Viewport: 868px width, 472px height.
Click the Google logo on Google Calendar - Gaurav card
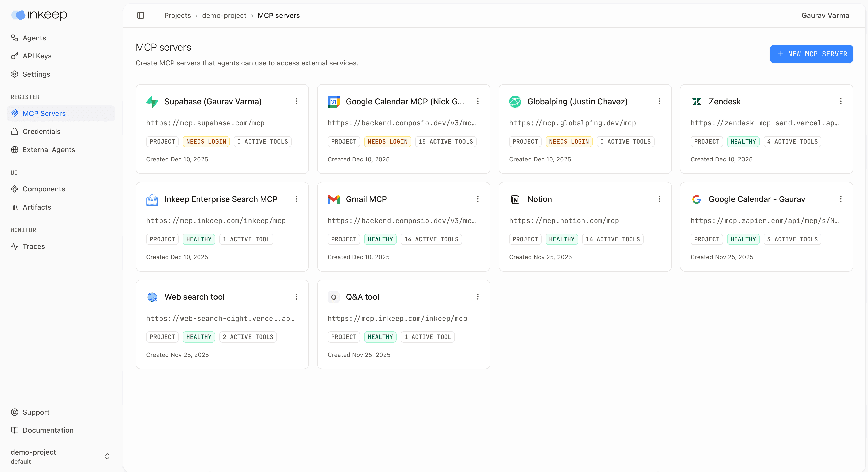pos(696,199)
